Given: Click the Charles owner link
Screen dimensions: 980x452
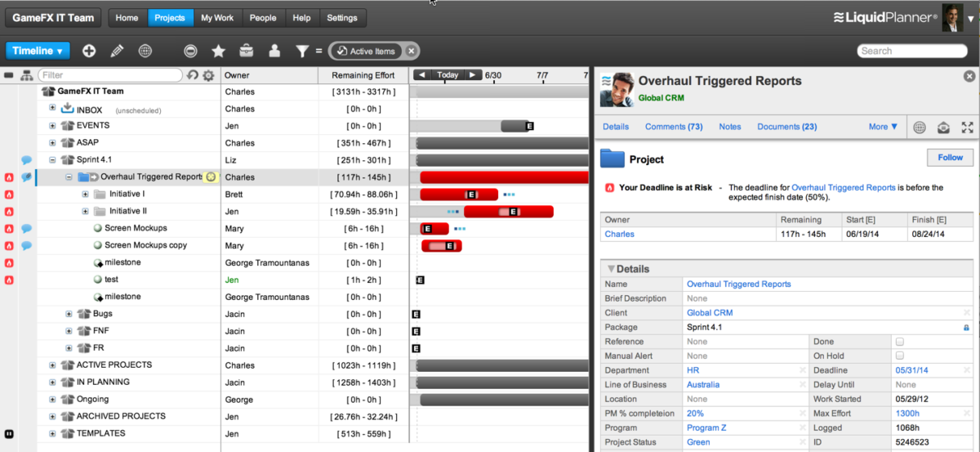Looking at the screenshot, I should click(x=619, y=234).
